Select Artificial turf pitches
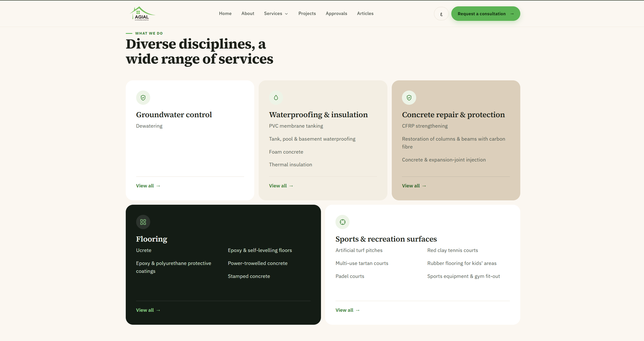This screenshot has height=341, width=644. pos(359,250)
